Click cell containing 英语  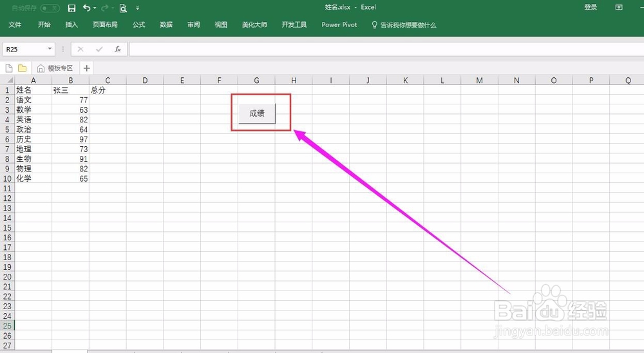[33, 120]
